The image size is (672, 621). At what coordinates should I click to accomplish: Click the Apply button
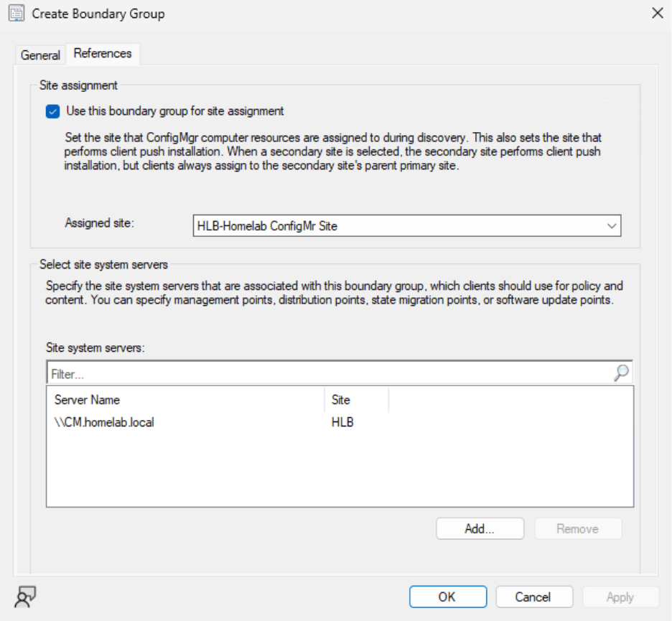point(620,597)
